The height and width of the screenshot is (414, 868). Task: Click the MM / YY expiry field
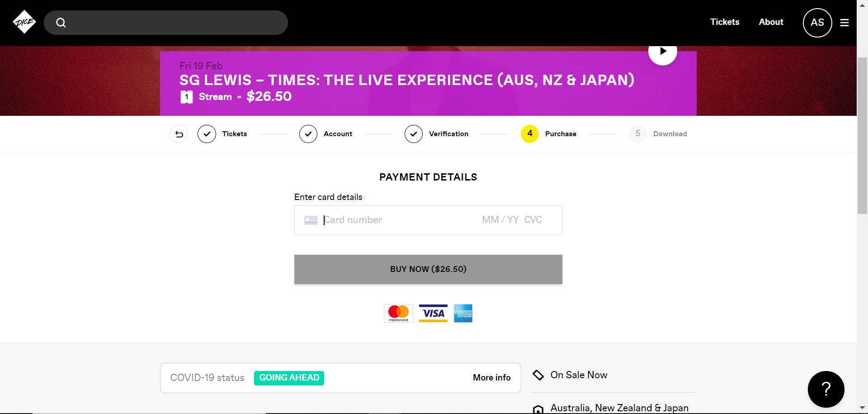[500, 220]
